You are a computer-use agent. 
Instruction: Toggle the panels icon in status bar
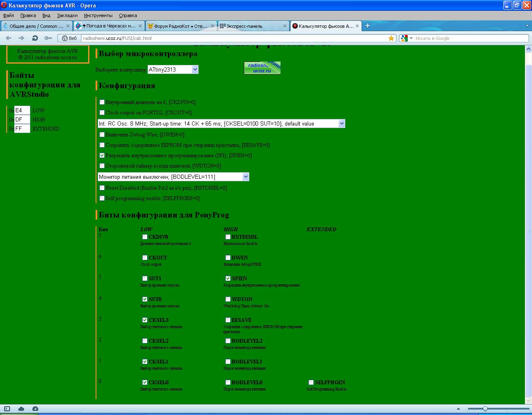[x=7, y=409]
